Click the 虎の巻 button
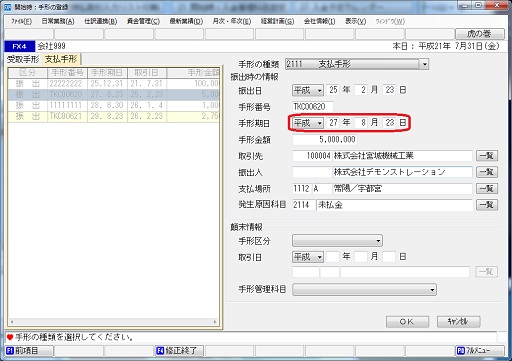This screenshot has height=361, width=512. pos(480,34)
